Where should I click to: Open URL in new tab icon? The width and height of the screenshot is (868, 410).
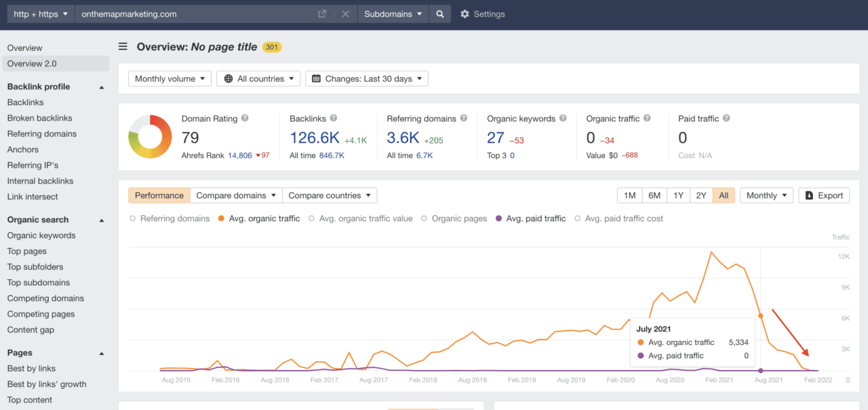click(x=322, y=14)
